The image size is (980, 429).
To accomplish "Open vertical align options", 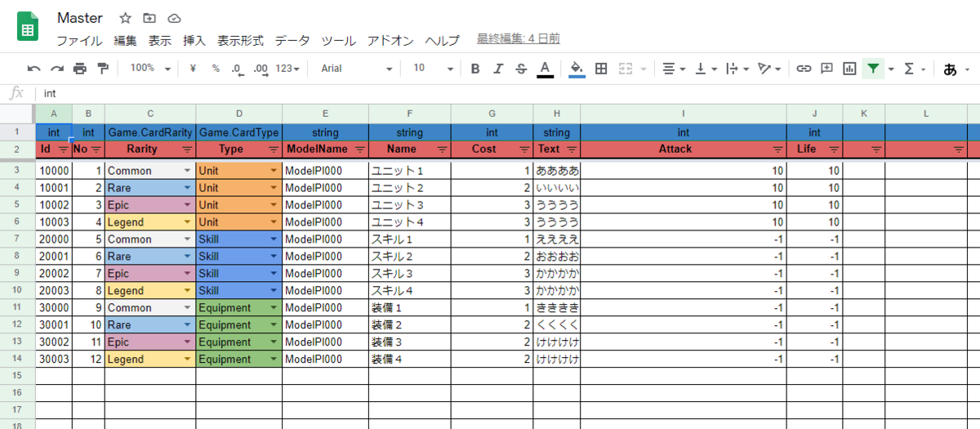I will point(706,69).
